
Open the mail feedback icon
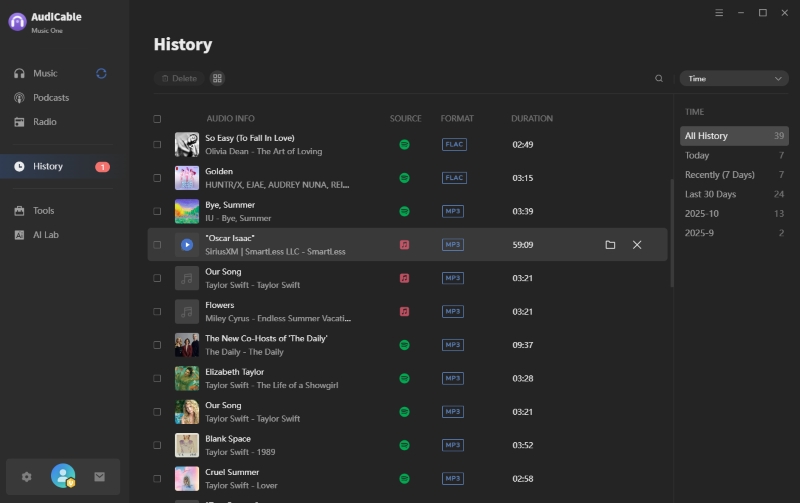(x=99, y=476)
